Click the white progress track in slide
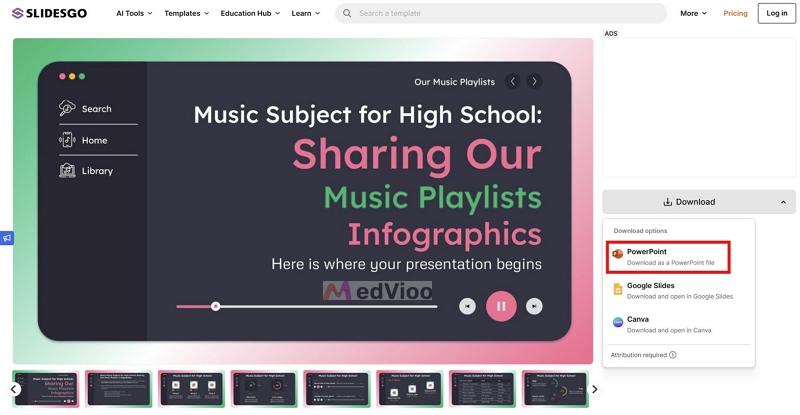The image size is (800, 415). click(329, 307)
